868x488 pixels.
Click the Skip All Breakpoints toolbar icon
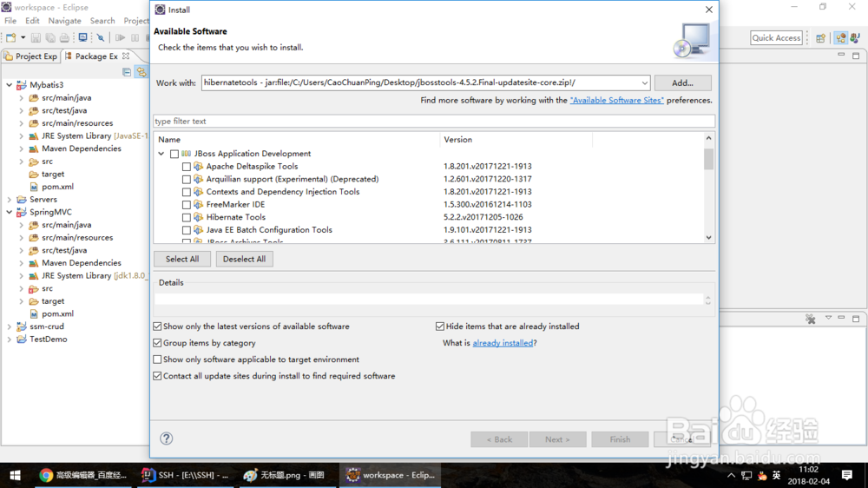101,37
